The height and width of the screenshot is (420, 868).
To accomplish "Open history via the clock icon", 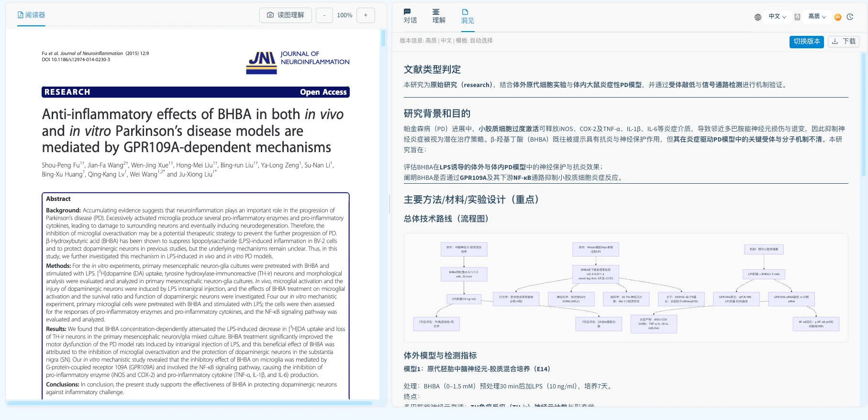I will click(x=850, y=17).
